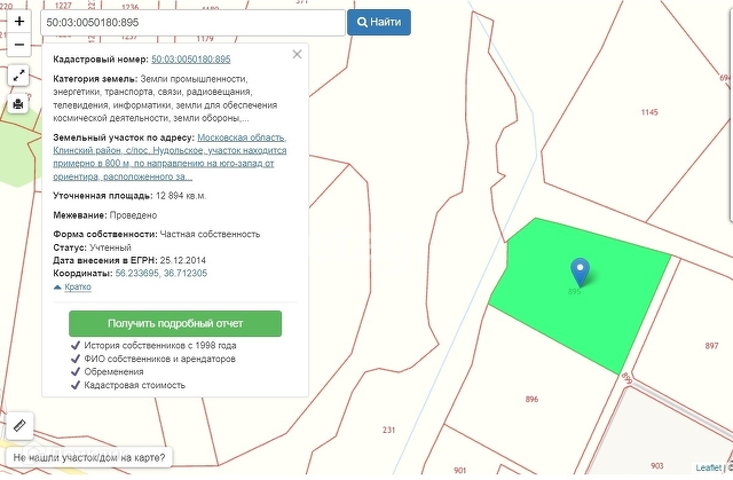The image size is (733, 480).
Task: Zoom out with the minus button
Action: point(19,45)
